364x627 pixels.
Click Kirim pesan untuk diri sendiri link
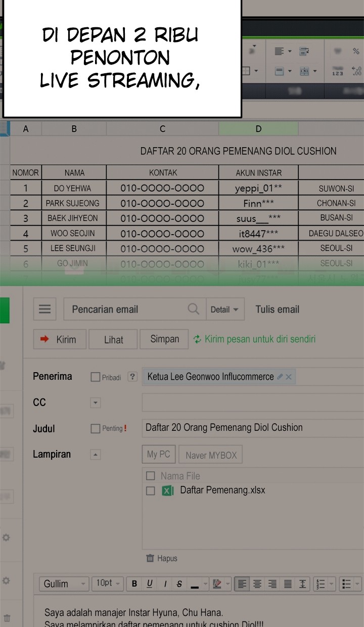260,339
